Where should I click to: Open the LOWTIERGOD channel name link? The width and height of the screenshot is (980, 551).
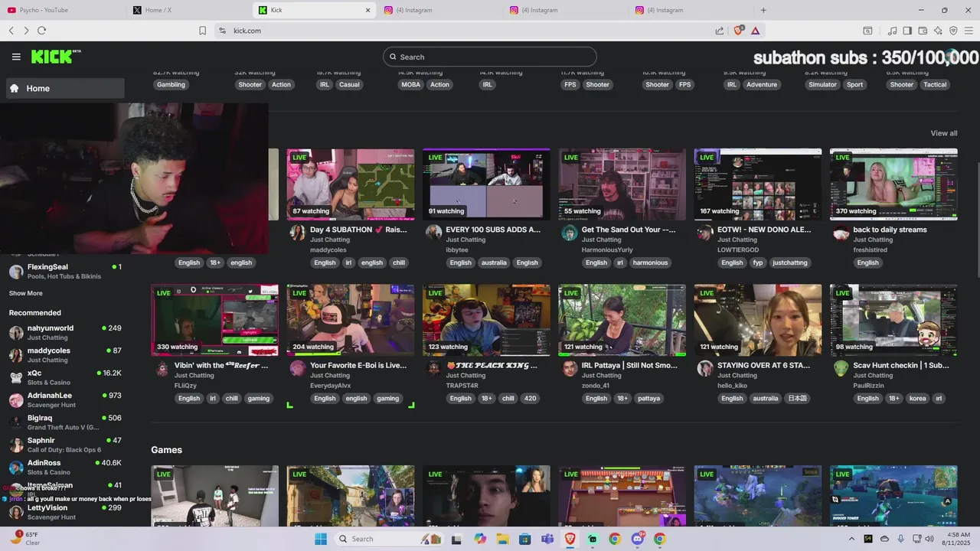click(738, 250)
